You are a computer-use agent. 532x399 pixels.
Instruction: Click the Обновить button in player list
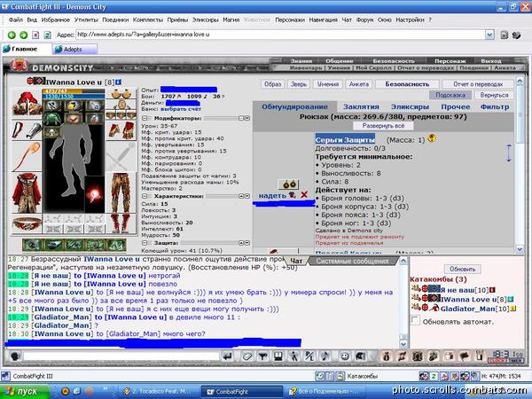(463, 269)
